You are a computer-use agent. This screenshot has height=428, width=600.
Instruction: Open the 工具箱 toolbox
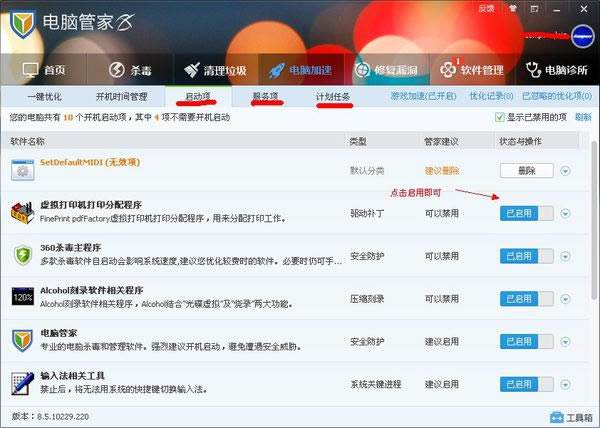tap(571, 417)
